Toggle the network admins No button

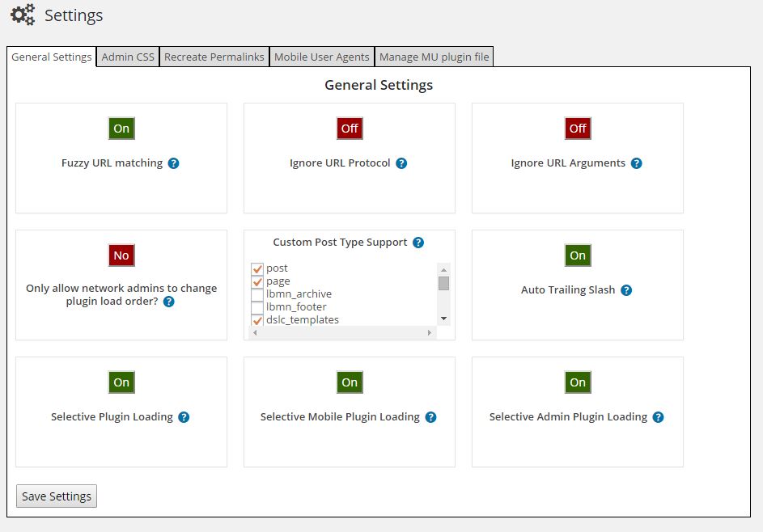click(x=121, y=255)
